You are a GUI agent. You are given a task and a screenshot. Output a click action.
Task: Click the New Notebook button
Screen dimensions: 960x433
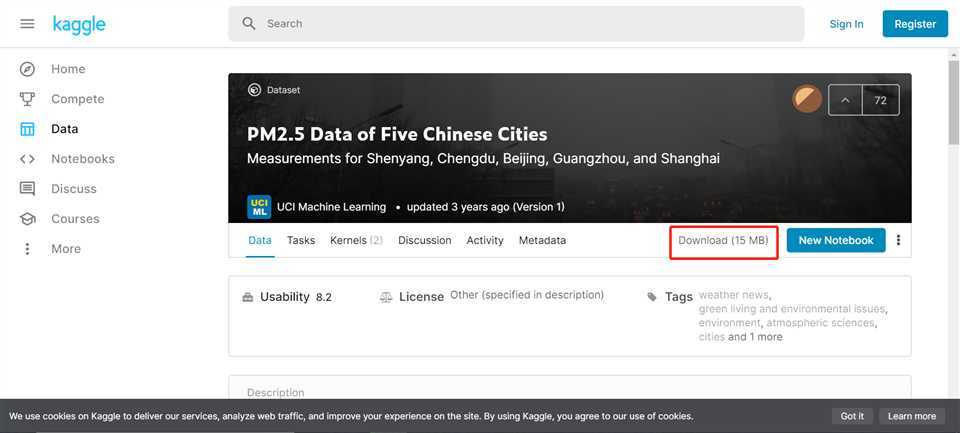pos(836,241)
